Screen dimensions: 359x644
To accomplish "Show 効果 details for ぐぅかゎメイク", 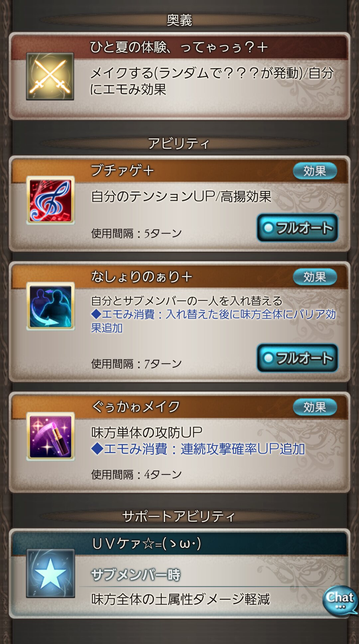I will click(x=315, y=407).
